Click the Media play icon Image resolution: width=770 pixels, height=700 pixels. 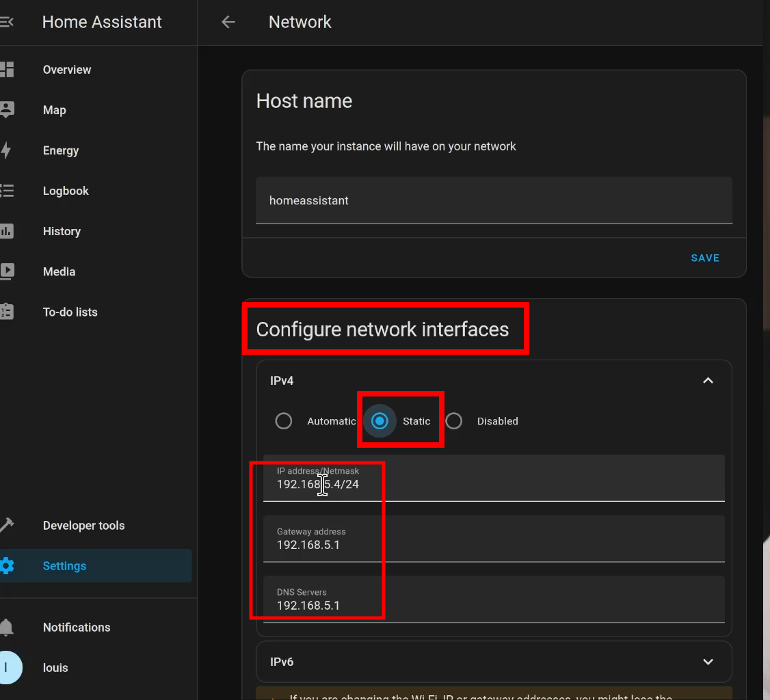point(7,271)
